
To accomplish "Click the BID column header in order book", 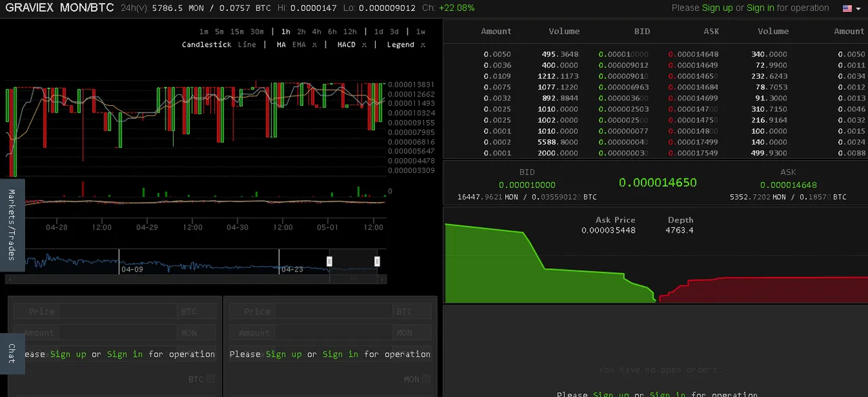I will point(642,31).
